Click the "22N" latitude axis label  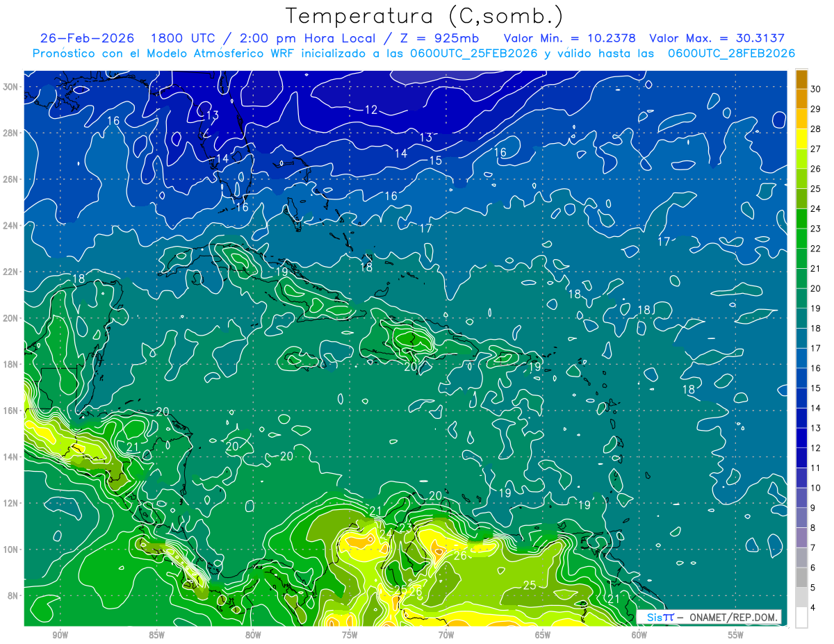coord(10,272)
